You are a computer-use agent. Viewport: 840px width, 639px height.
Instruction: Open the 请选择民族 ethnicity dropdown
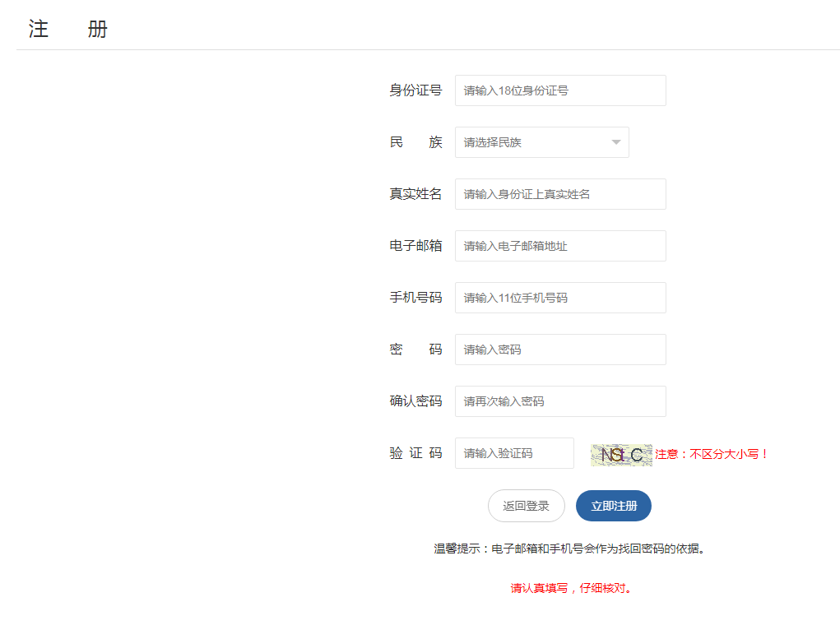[x=542, y=142]
